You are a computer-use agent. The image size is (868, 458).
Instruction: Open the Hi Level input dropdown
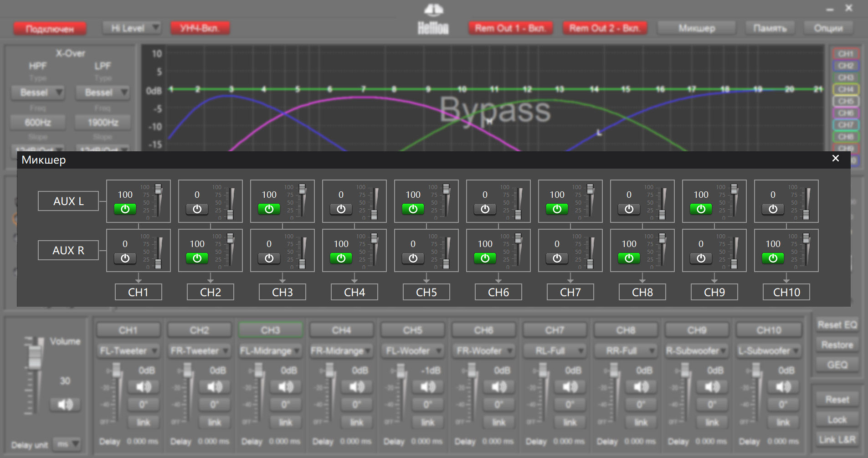(x=132, y=28)
